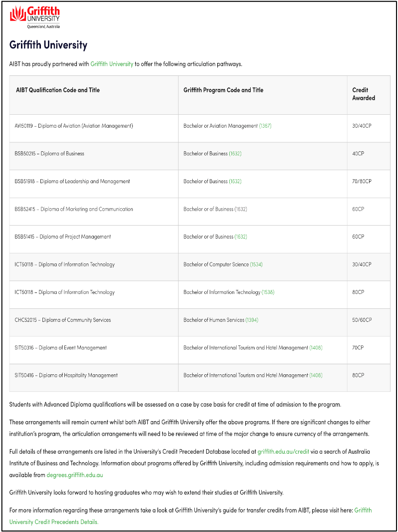Click code 1632 link in Project Management row
Image resolution: width=398 pixels, height=532 pixels.
[241, 237]
